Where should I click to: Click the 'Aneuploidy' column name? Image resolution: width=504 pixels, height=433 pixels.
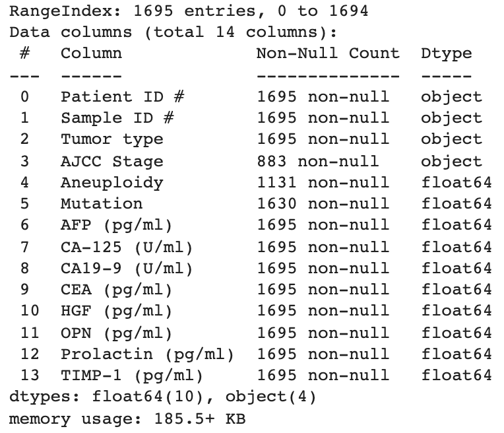click(112, 182)
